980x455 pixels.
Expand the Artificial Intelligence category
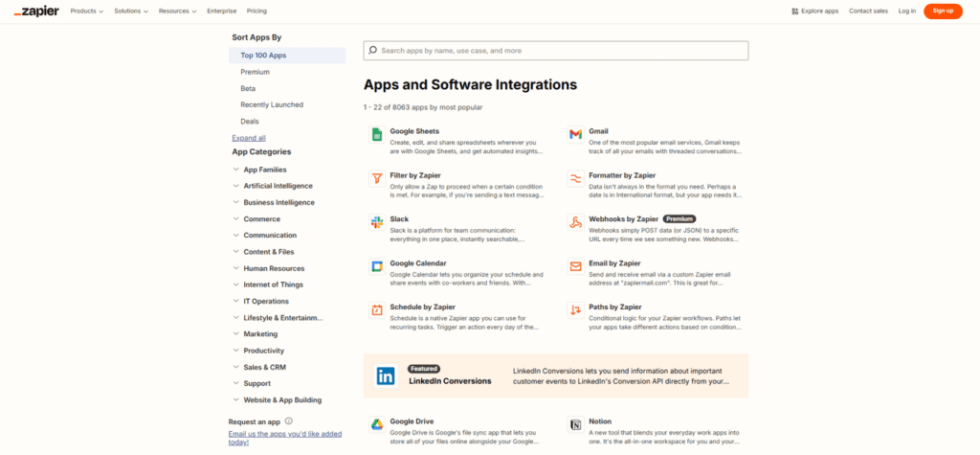tap(236, 186)
